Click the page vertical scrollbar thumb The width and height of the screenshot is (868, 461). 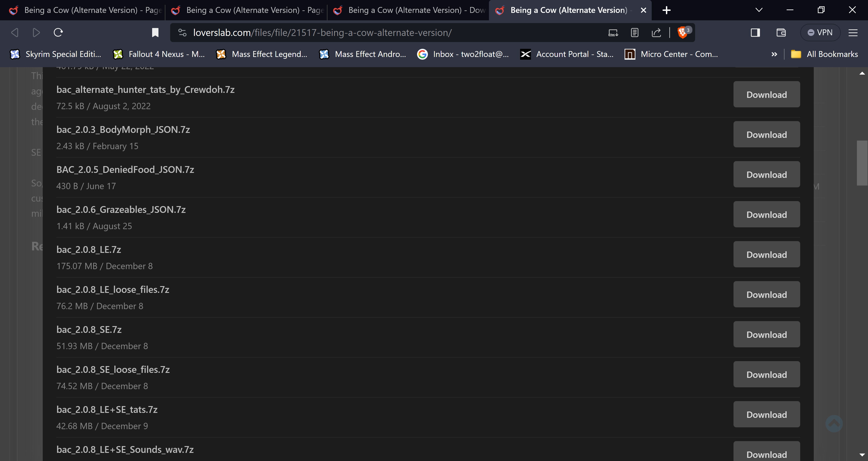click(x=862, y=163)
